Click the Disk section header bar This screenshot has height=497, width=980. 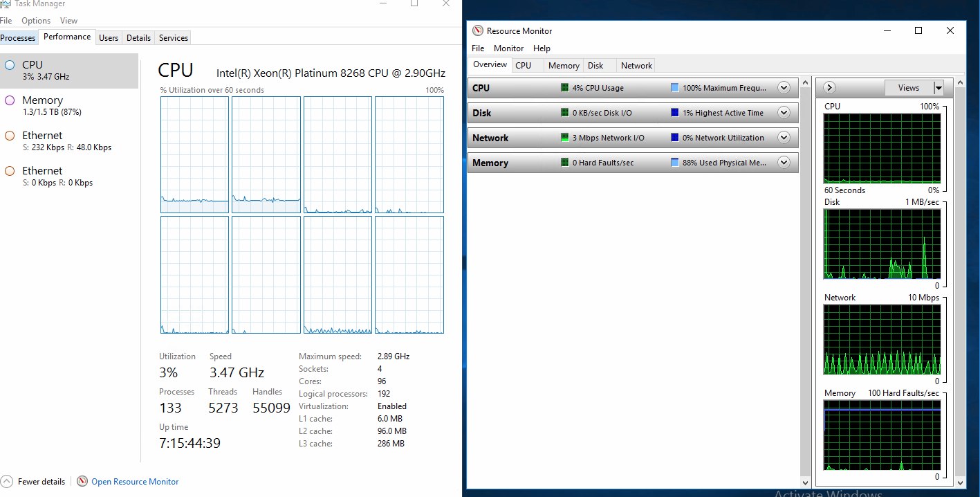pos(633,113)
